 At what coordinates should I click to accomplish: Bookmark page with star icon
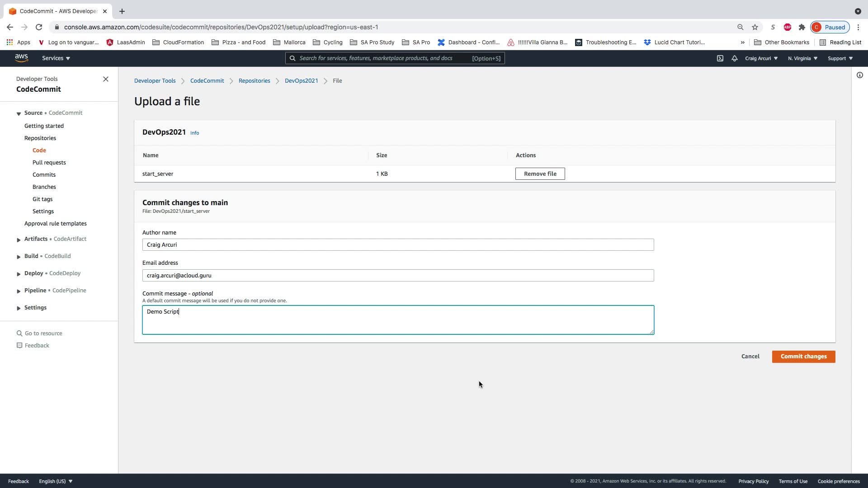pyautogui.click(x=755, y=27)
